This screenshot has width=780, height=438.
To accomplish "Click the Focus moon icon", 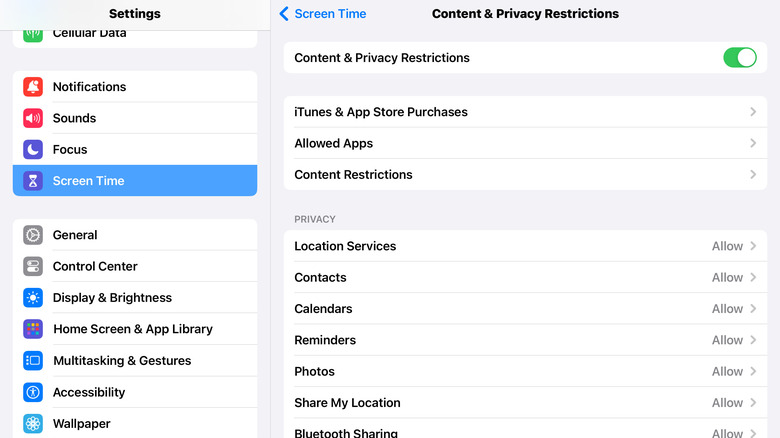I will (x=33, y=149).
